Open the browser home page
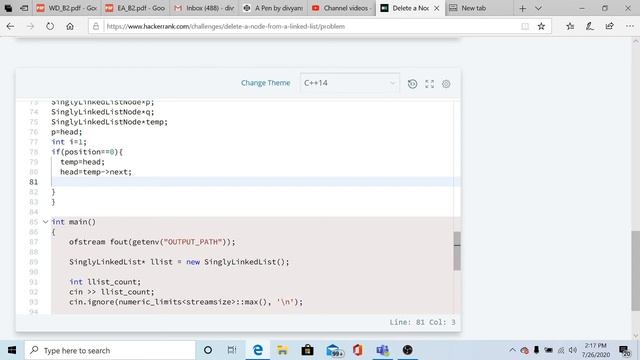 click(x=70, y=26)
